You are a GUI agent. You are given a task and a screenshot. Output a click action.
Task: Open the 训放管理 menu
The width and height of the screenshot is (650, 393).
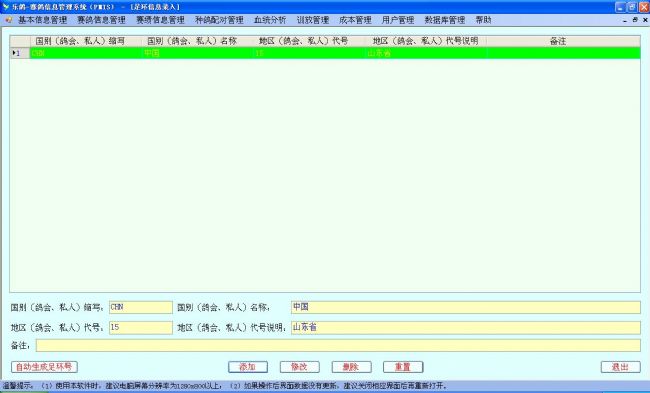tap(313, 20)
